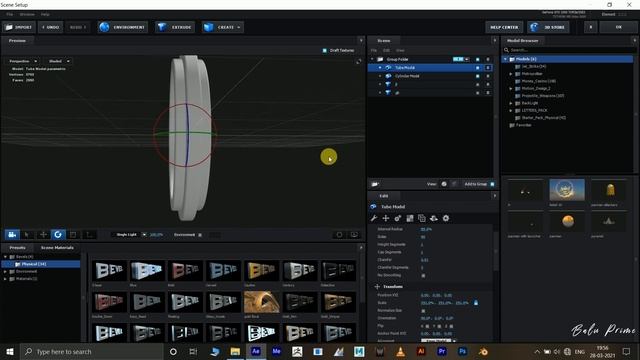Click the Internal Radius value

pos(426,229)
